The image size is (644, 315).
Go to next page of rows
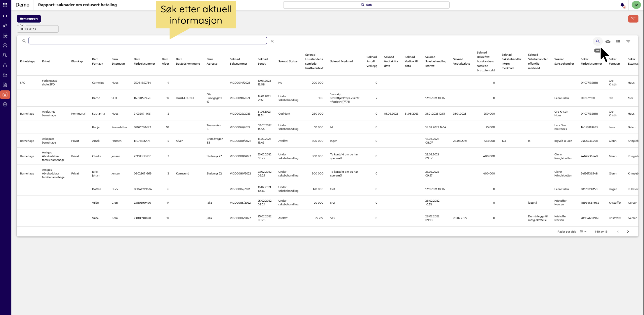click(x=628, y=232)
